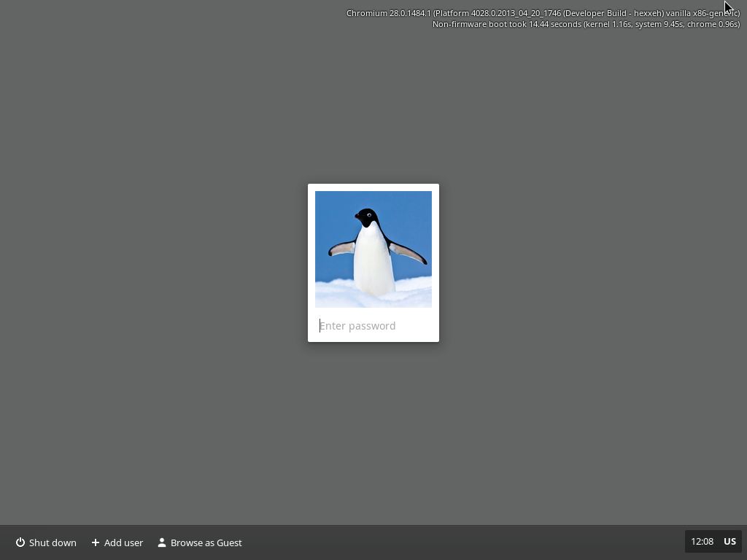Choose the Browse as Guest label
747x560 pixels.
coord(206,542)
